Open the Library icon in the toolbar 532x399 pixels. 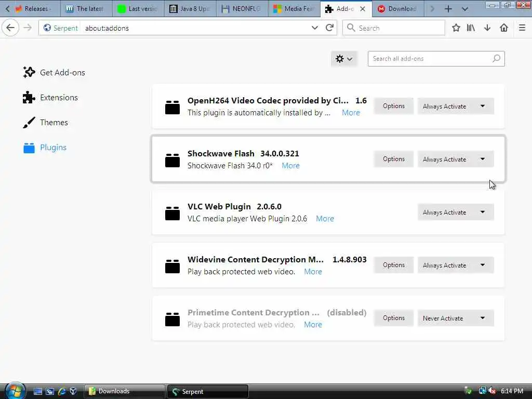(x=471, y=28)
